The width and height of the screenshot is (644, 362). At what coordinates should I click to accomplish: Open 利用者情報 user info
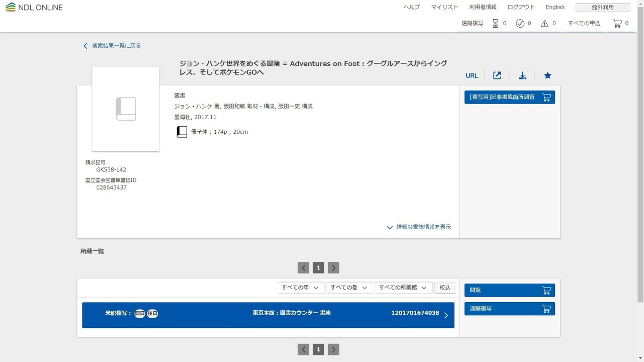click(x=482, y=7)
